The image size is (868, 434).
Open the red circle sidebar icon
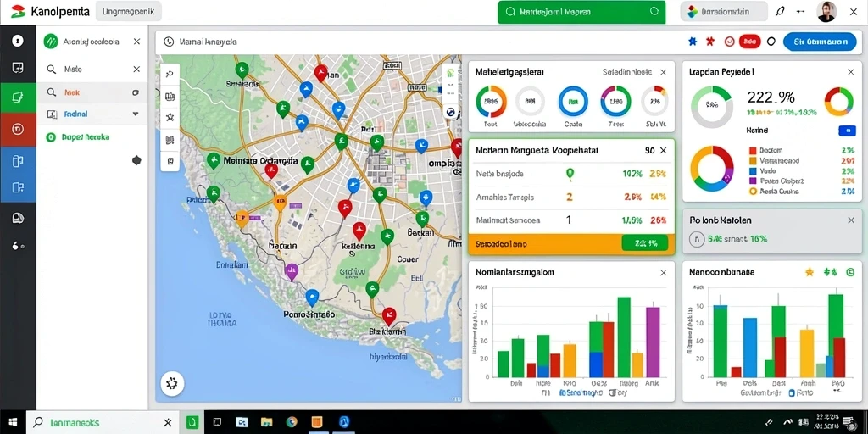coord(18,130)
